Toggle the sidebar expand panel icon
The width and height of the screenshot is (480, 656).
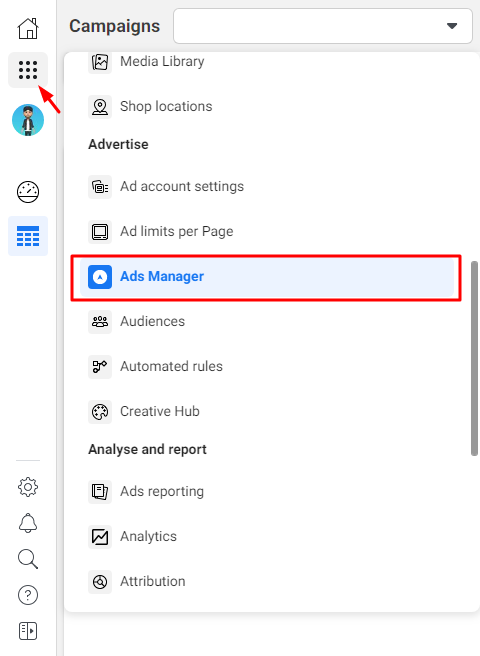pos(28,631)
